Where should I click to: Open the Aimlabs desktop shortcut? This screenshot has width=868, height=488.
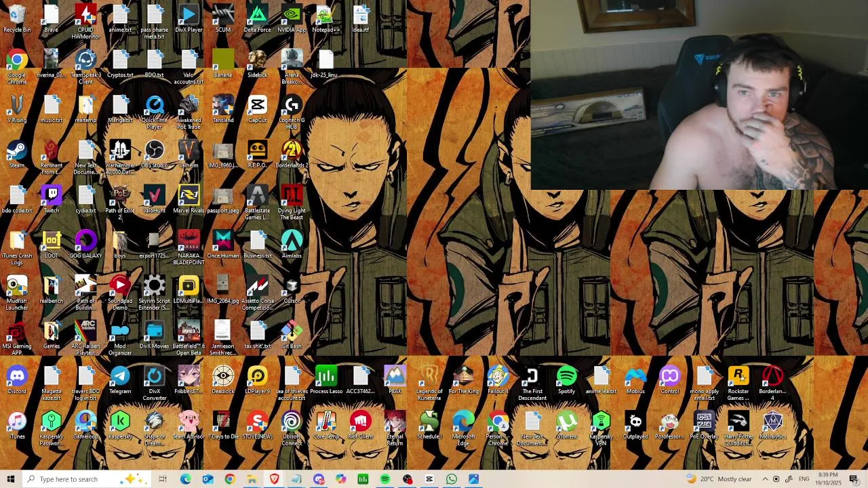(292, 245)
